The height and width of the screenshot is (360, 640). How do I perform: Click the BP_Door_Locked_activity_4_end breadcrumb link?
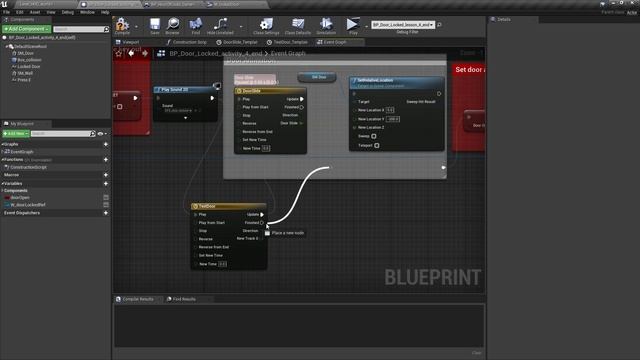click(x=216, y=53)
